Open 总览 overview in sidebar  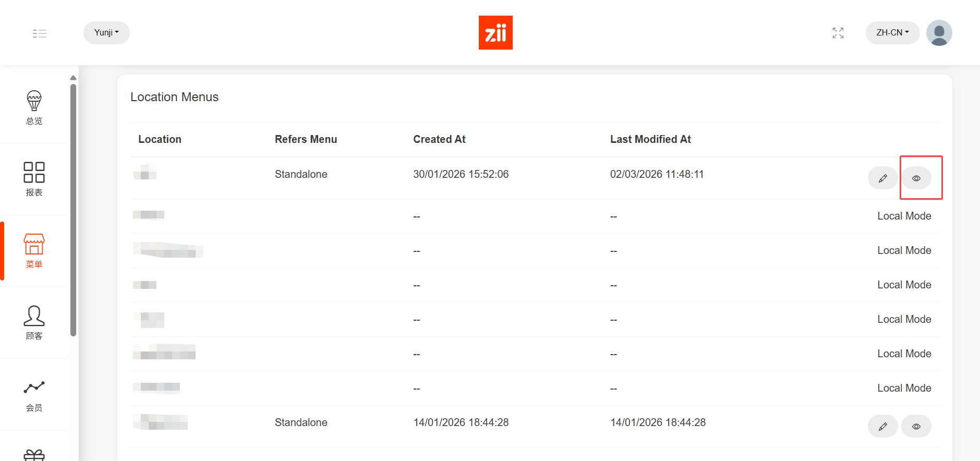34,107
